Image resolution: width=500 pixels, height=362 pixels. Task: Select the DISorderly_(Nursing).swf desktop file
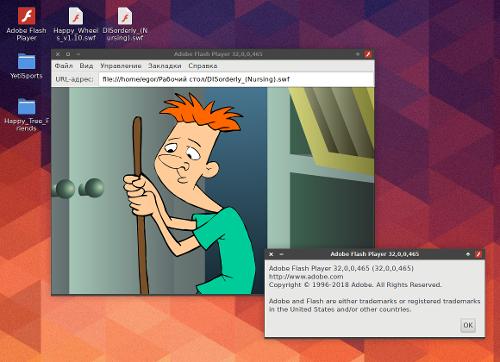pyautogui.click(x=125, y=24)
